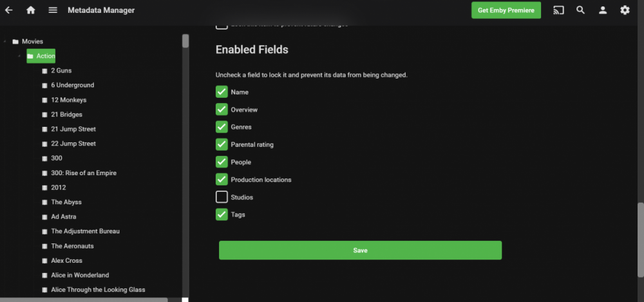644x302 pixels.
Task: Click the back arrow icon
Action: click(8, 10)
